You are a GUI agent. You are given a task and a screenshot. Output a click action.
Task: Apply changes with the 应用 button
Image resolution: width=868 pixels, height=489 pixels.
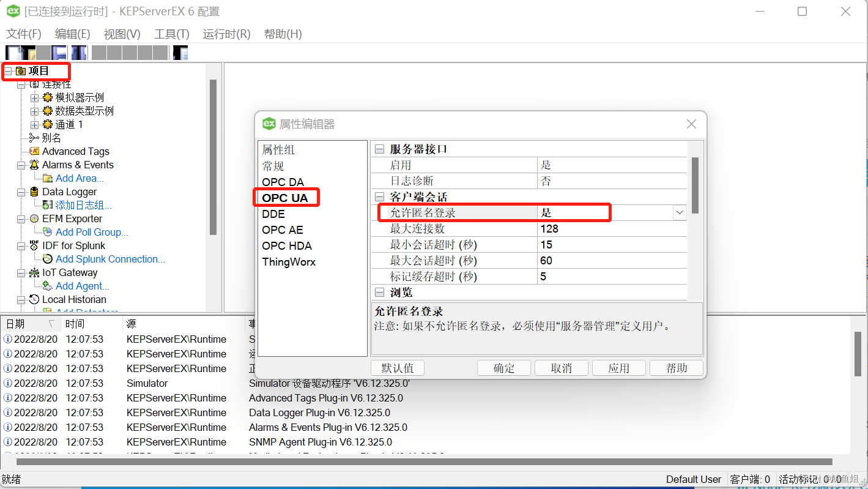pyautogui.click(x=619, y=368)
